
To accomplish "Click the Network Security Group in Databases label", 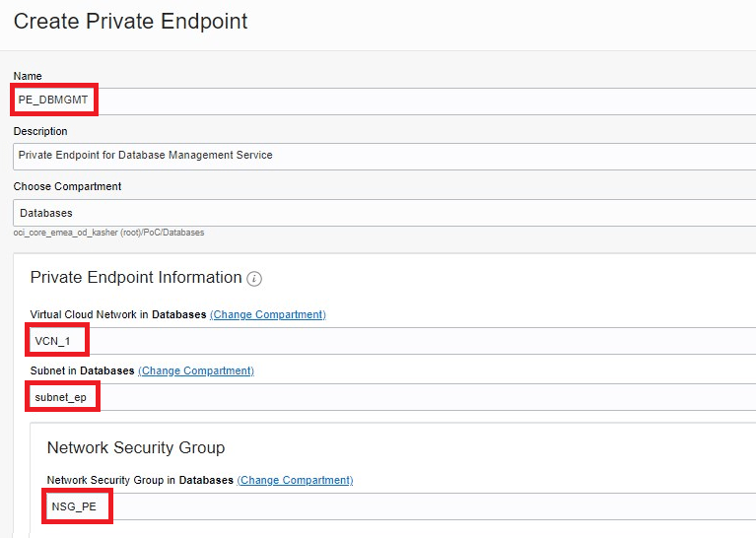I will coord(140,480).
